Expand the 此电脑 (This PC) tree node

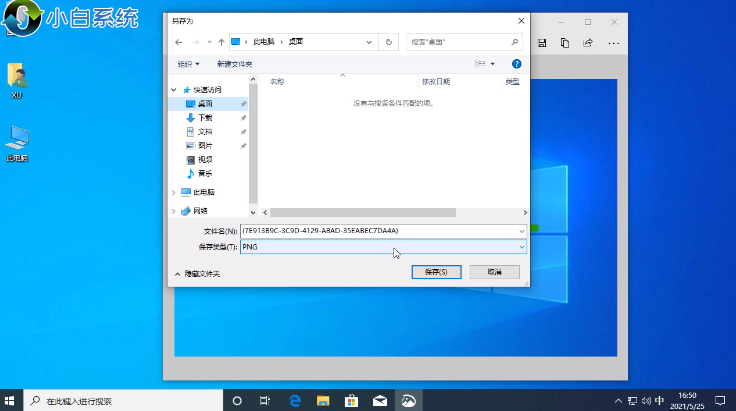point(175,192)
